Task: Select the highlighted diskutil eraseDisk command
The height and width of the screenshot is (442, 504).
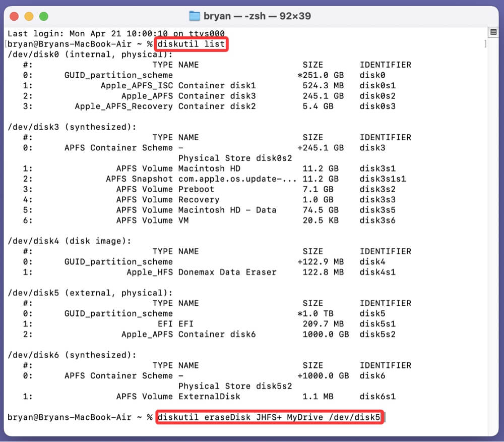Action: pos(270,417)
